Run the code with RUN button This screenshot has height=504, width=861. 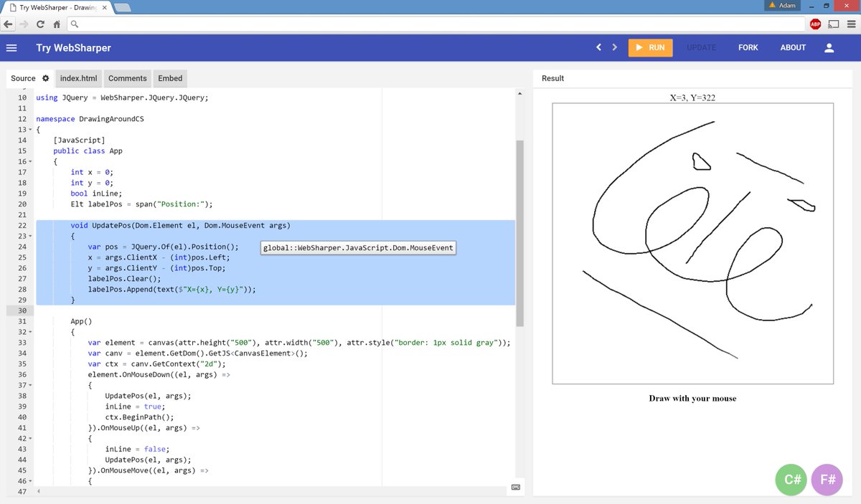[x=650, y=48]
